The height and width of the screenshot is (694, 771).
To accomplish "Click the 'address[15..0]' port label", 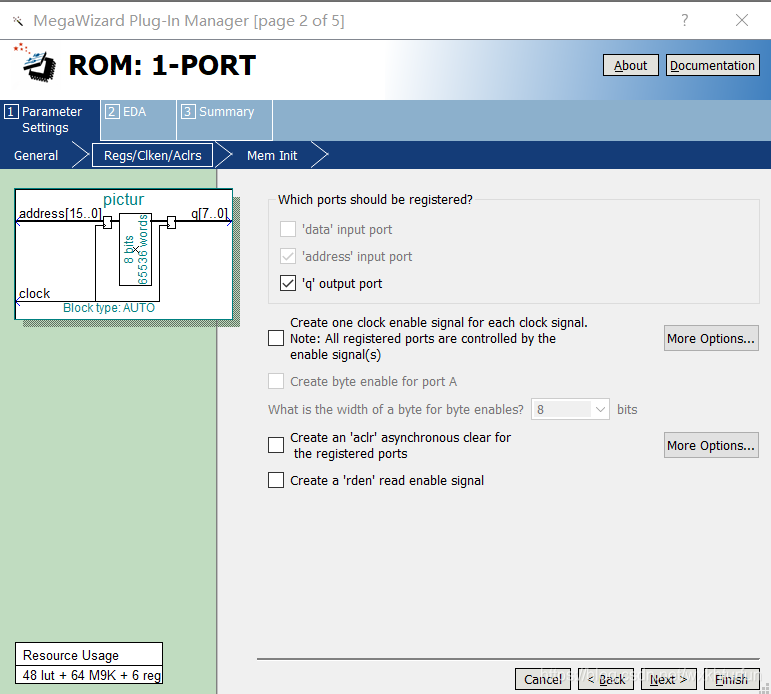I will pyautogui.click(x=60, y=213).
